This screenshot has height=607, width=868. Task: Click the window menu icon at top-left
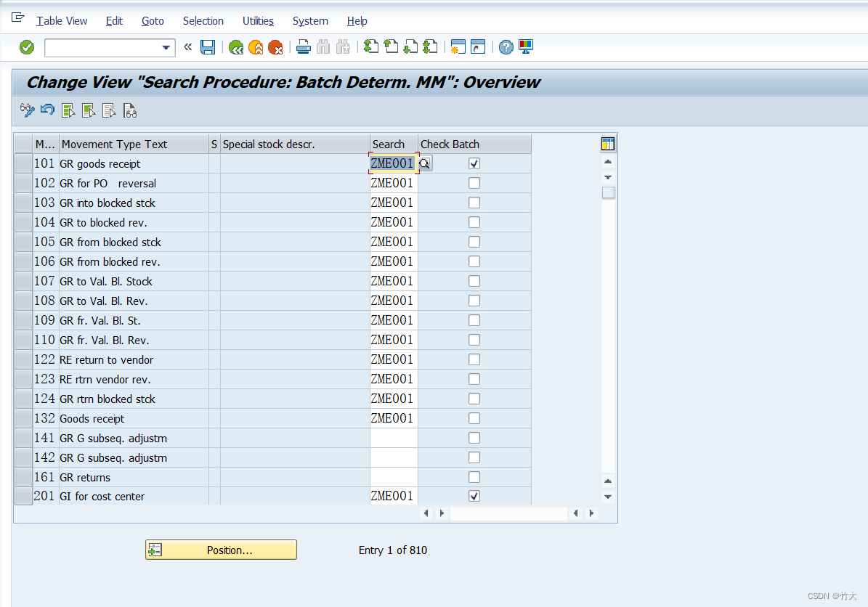(x=17, y=17)
